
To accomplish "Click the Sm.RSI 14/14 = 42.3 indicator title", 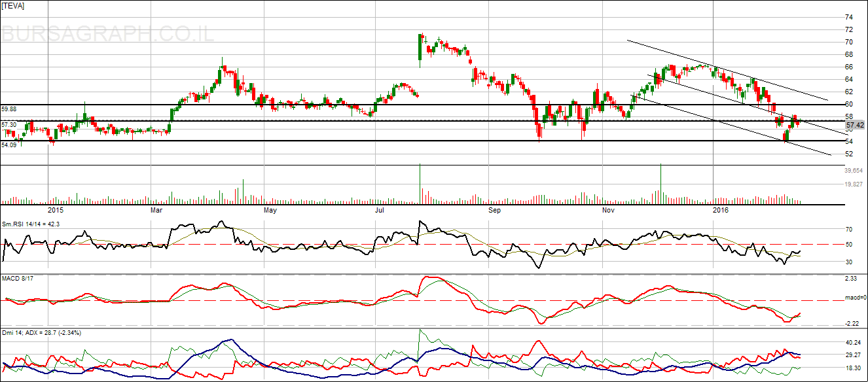I will pos(31,224).
